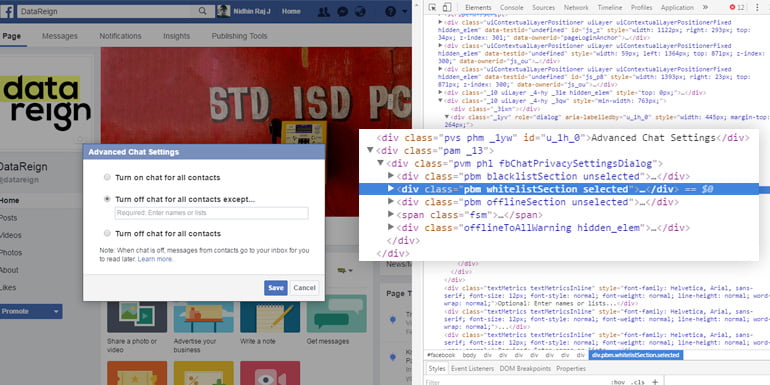The image size is (770, 385).
Task: Toggle the :hov element state button
Action: [618, 382]
